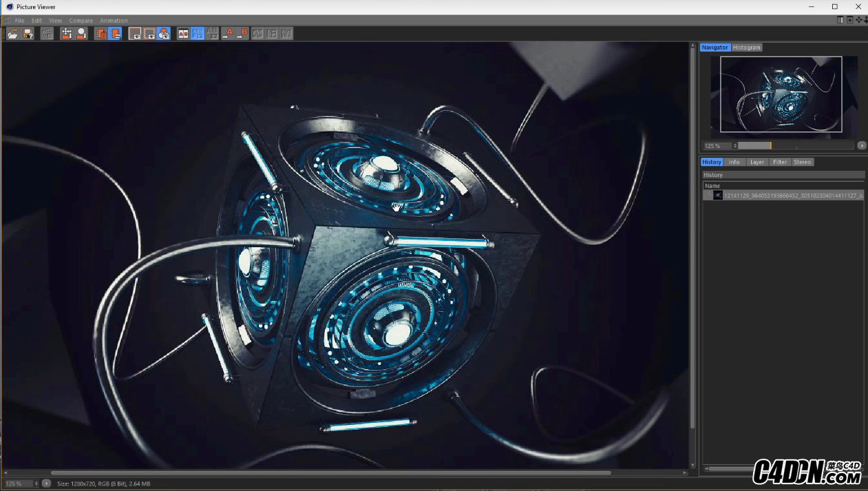Click the AB compare split-view icon
The height and width of the screenshot is (491, 868).
click(x=183, y=33)
